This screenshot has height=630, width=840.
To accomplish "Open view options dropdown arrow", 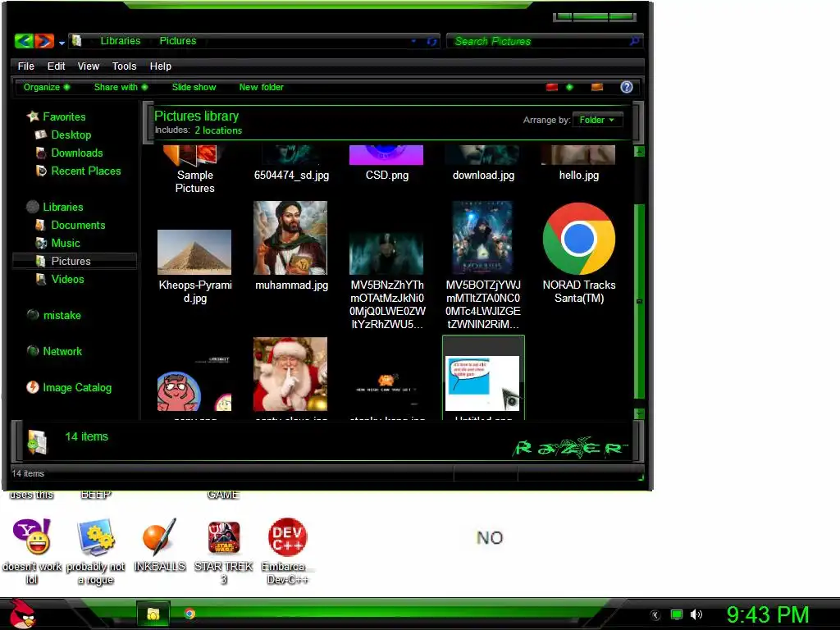I will pyautogui.click(x=569, y=87).
